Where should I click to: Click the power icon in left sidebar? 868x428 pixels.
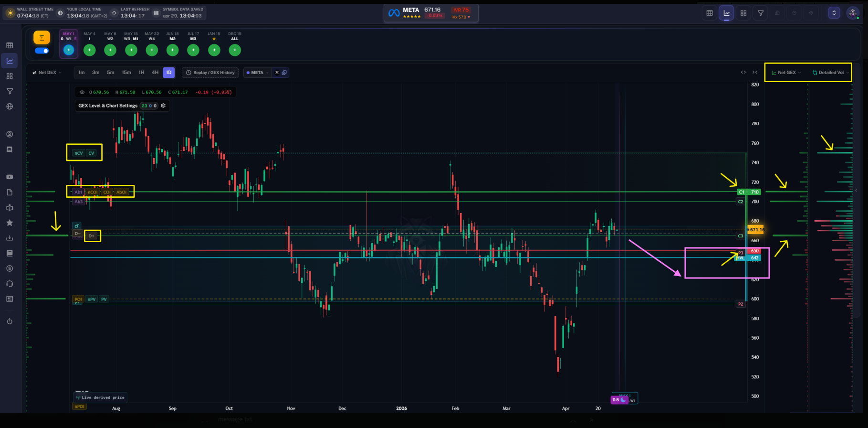point(10,321)
